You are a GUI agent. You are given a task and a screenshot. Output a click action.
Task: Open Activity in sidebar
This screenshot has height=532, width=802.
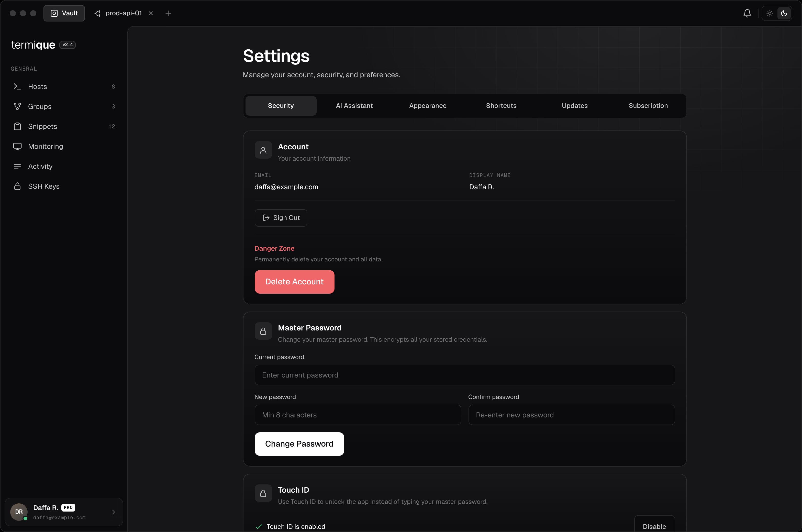tap(64, 166)
